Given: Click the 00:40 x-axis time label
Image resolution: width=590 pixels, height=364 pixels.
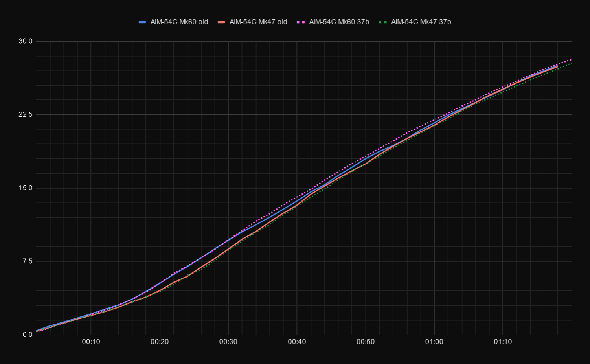Looking at the screenshot, I should point(297,342).
